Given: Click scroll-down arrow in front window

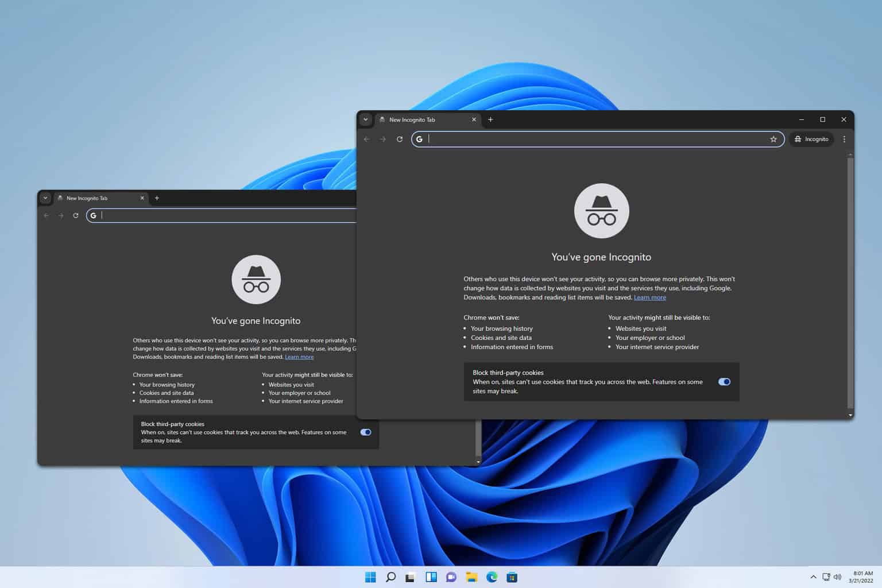Looking at the screenshot, I should [850, 415].
